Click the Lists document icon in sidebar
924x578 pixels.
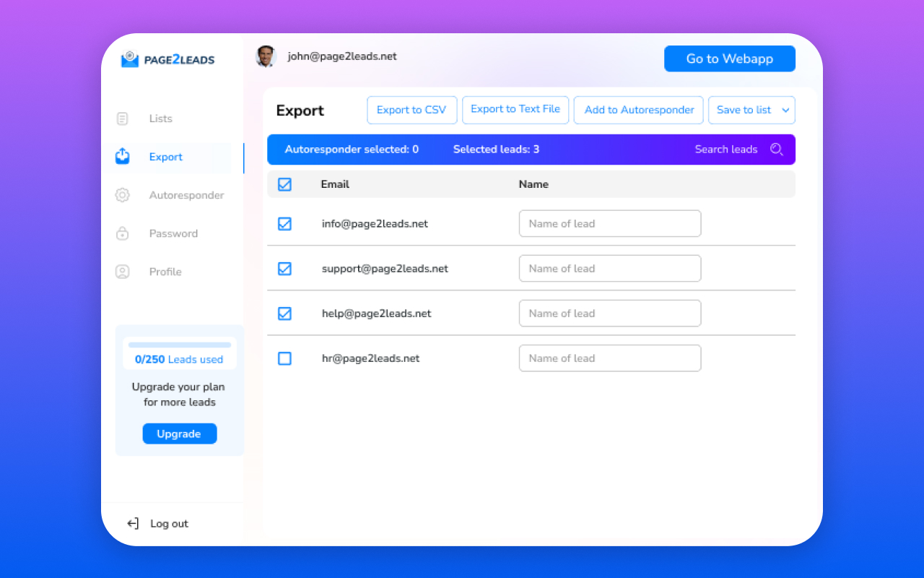pyautogui.click(x=123, y=118)
